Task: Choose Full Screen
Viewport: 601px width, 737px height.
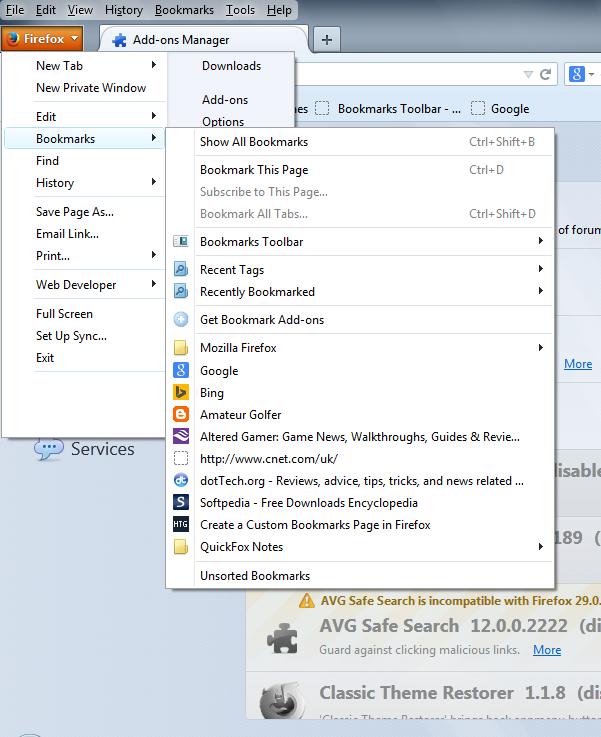Action: click(x=85, y=314)
